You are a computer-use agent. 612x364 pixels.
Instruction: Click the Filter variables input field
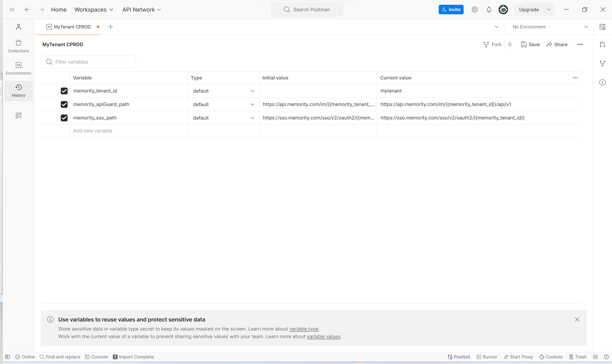pyautogui.click(x=88, y=62)
